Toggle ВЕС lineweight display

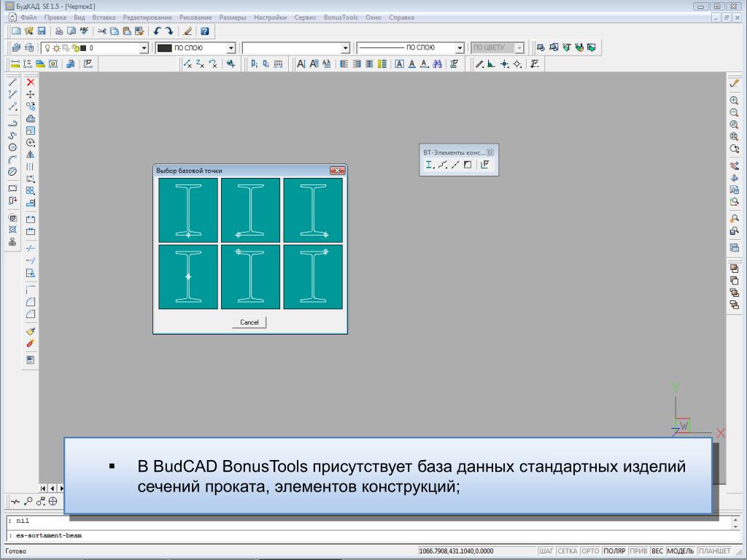[657, 551]
